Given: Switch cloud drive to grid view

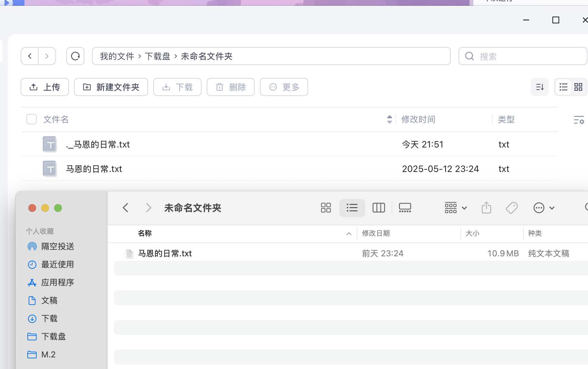Looking at the screenshot, I should pos(578,87).
